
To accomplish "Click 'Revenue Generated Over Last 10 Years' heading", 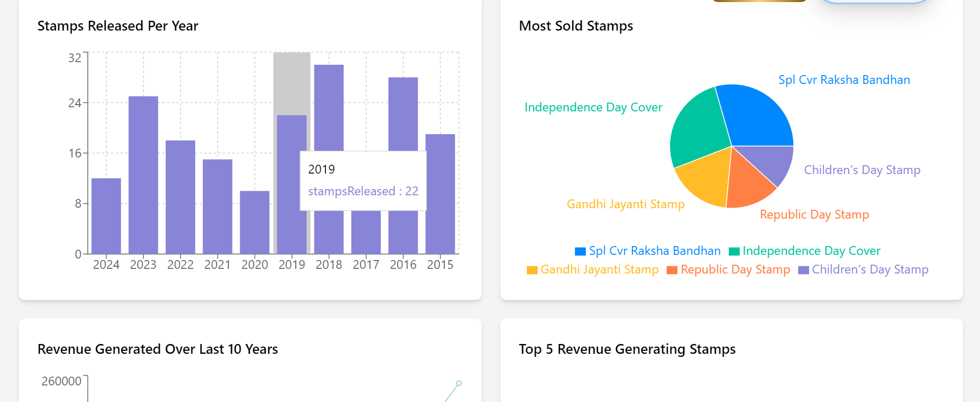I will tap(157, 349).
